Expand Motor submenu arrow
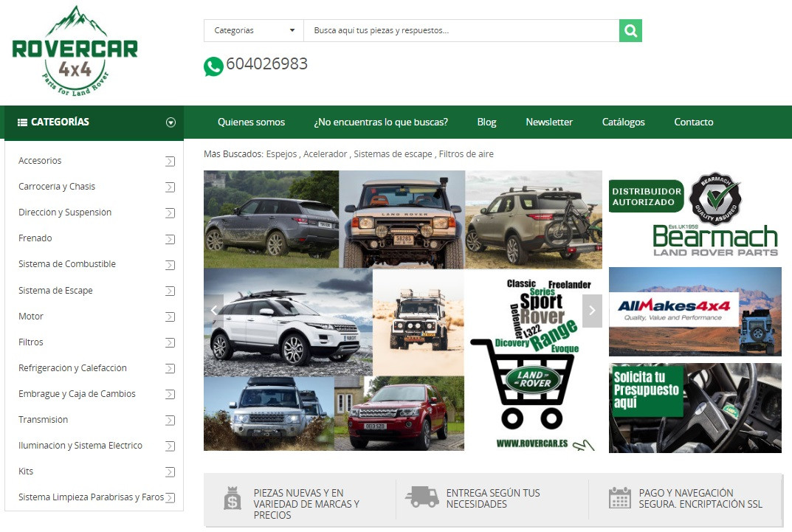 click(171, 317)
